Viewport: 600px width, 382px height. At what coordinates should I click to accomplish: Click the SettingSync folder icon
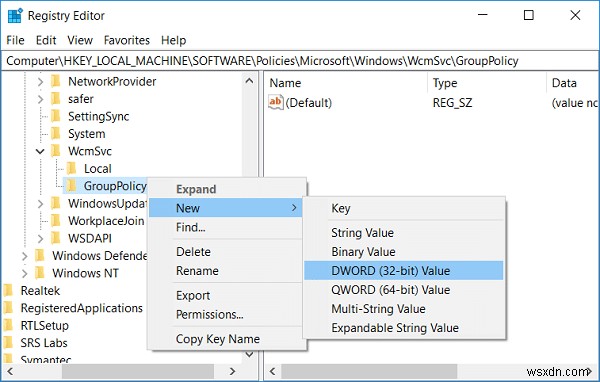56,116
